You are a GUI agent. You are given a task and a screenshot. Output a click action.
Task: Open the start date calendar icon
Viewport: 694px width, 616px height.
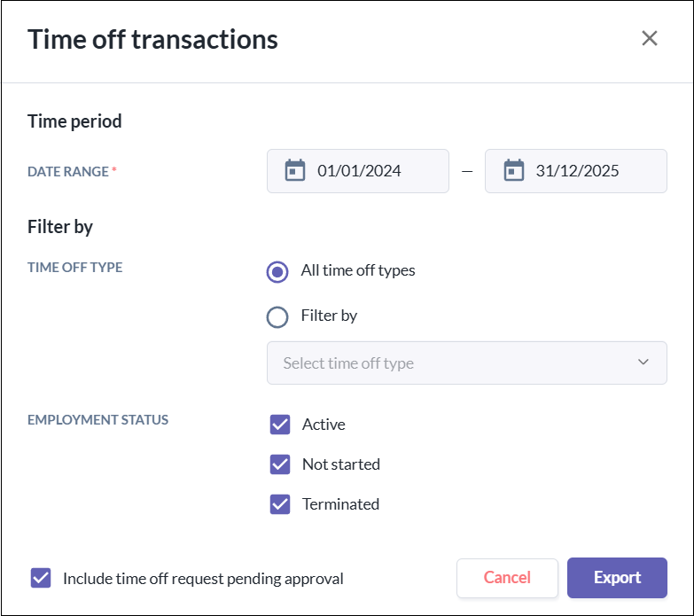(295, 170)
